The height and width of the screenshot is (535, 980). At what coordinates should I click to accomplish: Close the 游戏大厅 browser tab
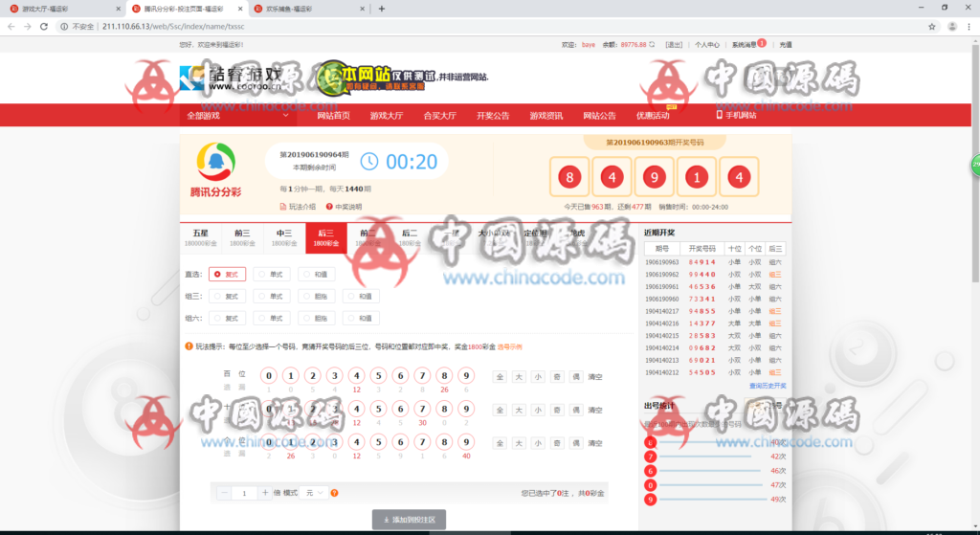point(119,9)
